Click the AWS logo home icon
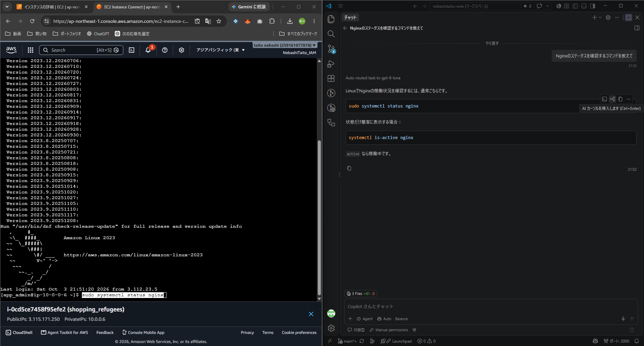 click(11, 50)
